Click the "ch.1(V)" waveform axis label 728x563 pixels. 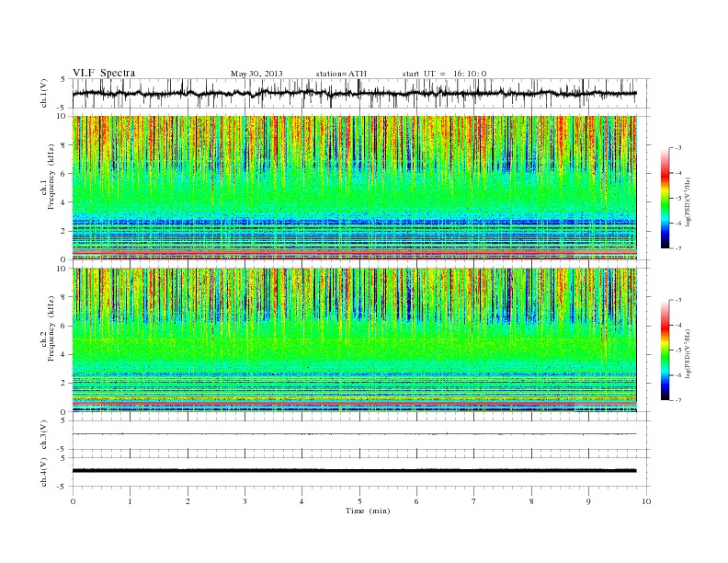[44, 93]
